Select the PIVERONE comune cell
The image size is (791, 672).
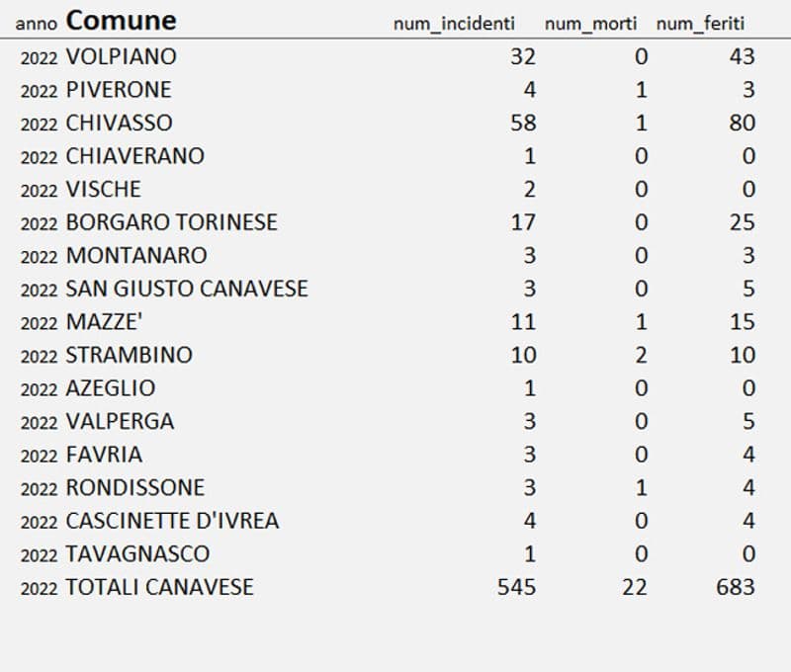[x=119, y=90]
